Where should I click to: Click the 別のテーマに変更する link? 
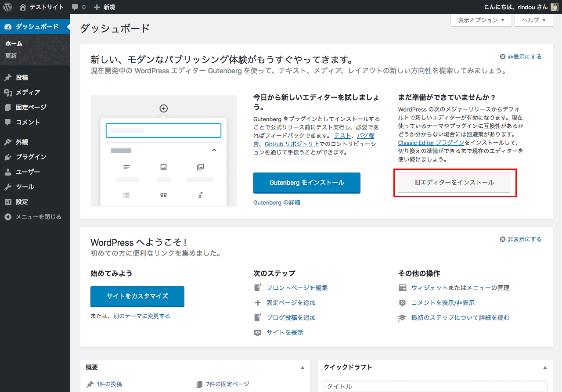click(x=141, y=316)
